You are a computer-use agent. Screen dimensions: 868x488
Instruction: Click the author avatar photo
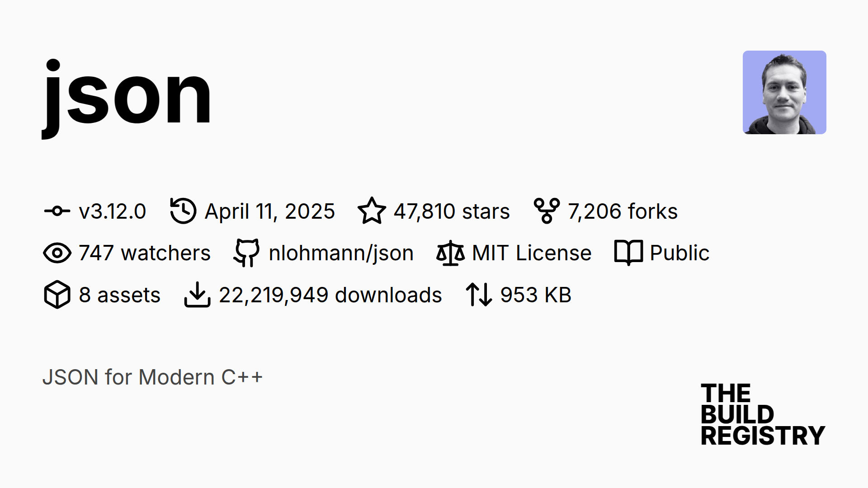point(784,92)
